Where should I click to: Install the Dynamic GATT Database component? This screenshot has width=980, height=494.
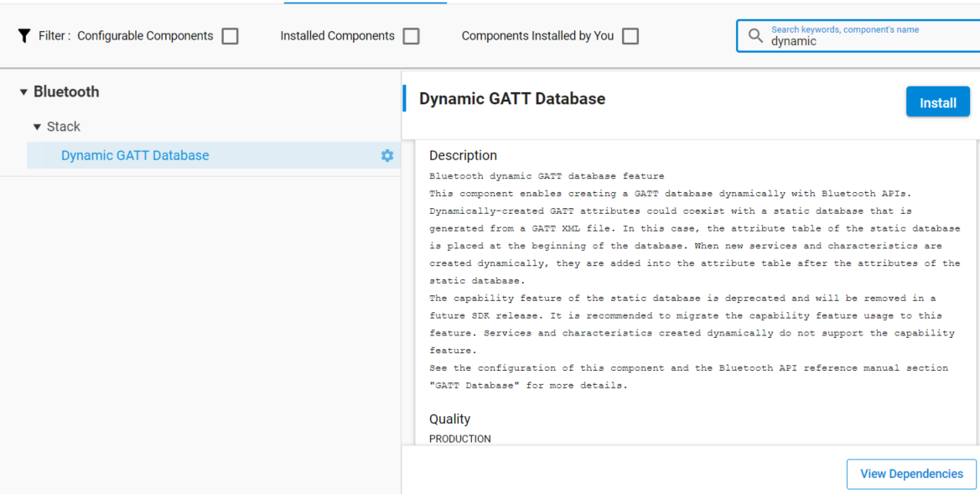tap(937, 101)
